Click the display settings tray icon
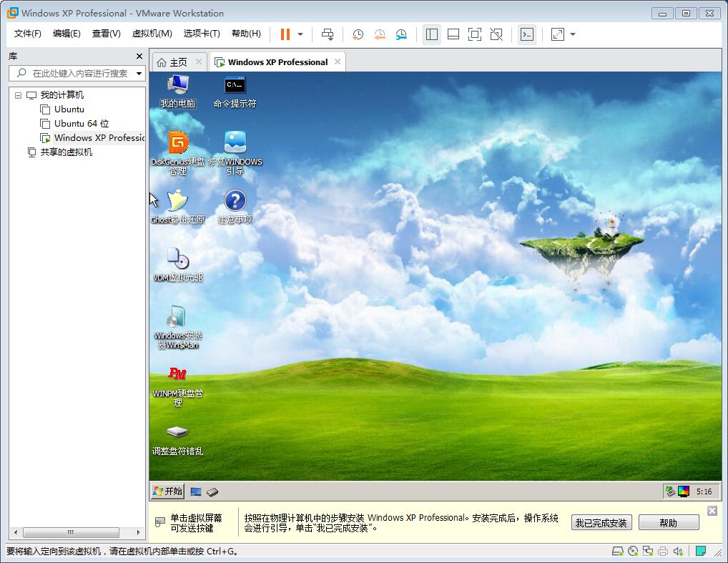 [x=684, y=491]
